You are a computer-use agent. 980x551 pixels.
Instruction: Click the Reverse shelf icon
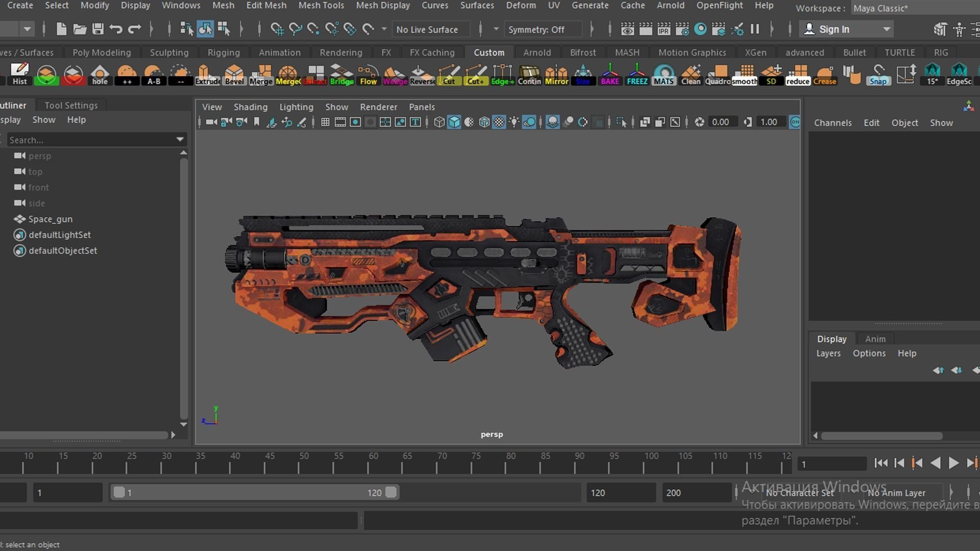[423, 74]
